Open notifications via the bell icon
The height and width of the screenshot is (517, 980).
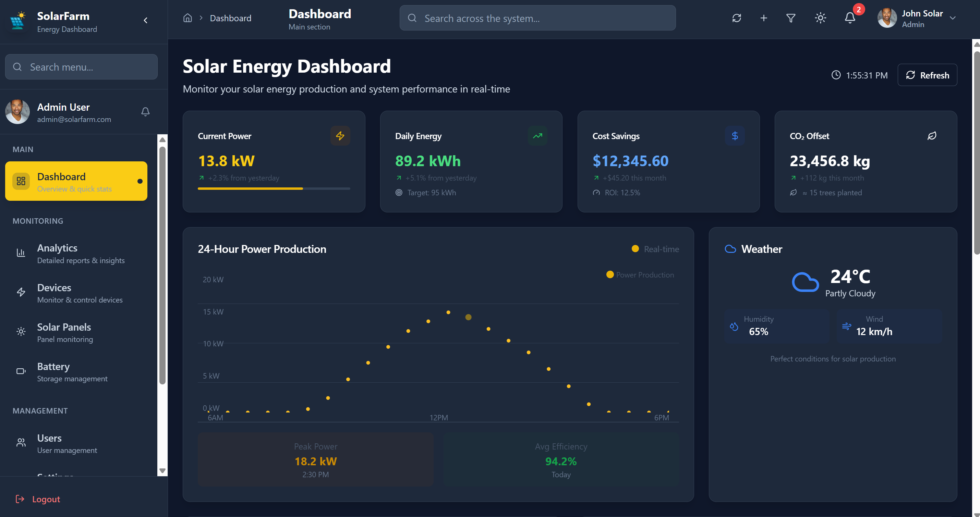pos(849,18)
